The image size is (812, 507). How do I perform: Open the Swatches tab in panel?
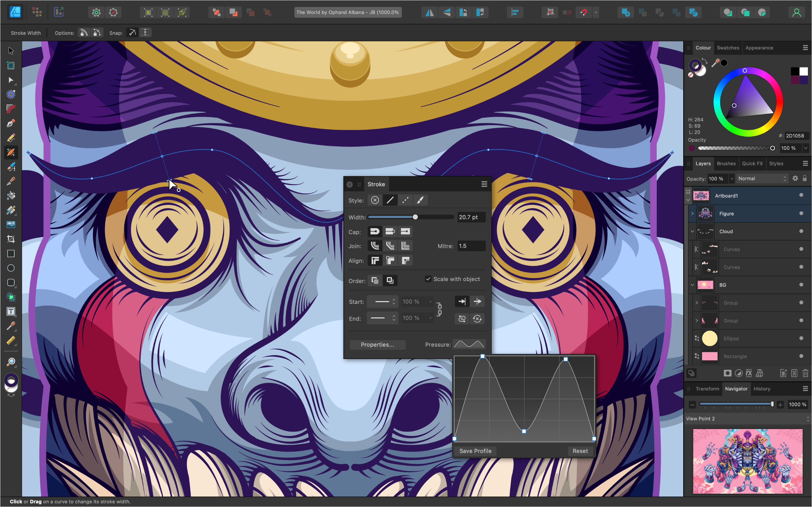(728, 48)
